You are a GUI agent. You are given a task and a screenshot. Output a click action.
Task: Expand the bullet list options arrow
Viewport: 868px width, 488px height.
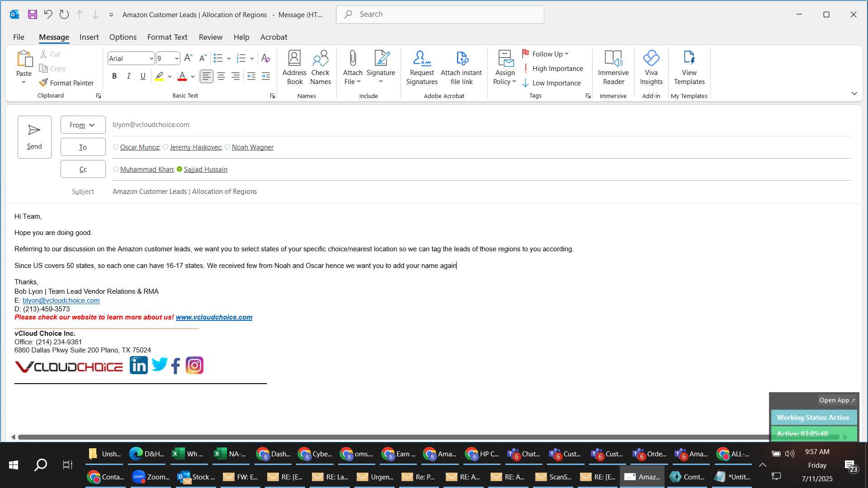pos(229,58)
